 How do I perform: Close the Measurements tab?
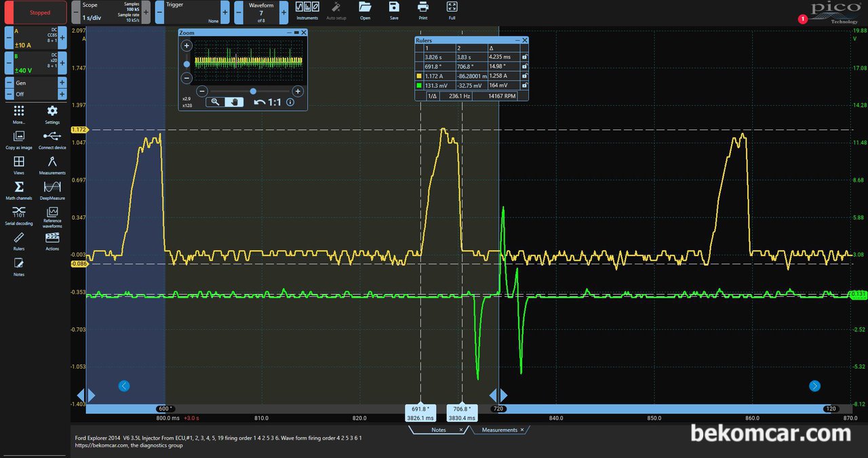(523, 430)
